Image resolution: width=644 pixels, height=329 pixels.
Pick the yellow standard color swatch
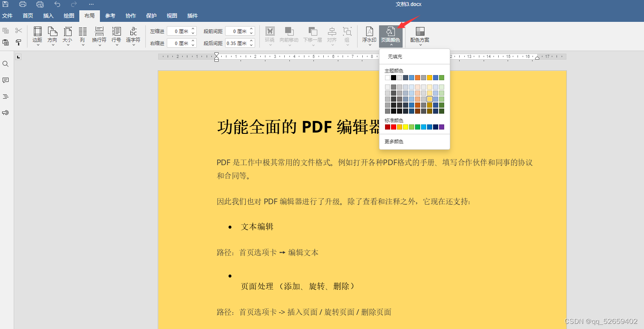click(406, 127)
